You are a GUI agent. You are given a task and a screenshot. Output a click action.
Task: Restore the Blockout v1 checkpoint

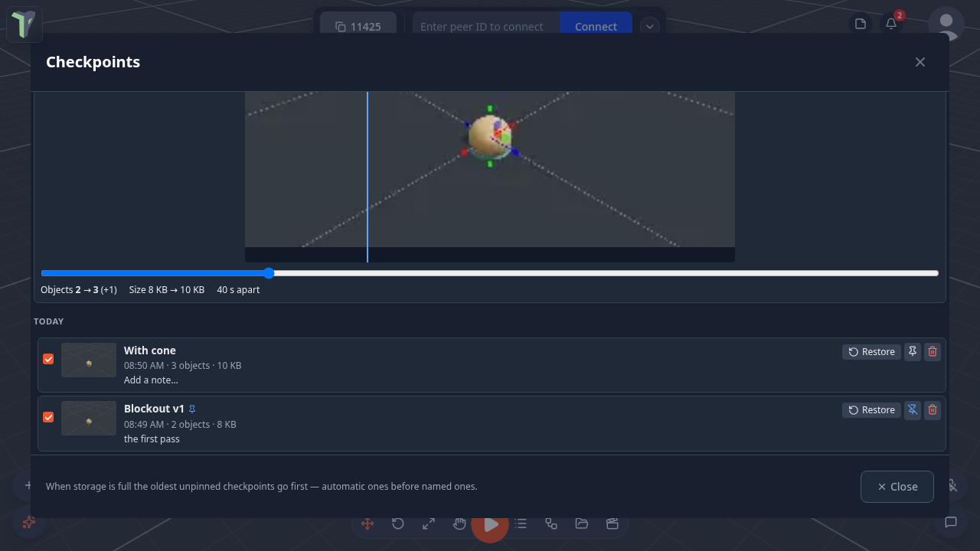click(x=871, y=409)
